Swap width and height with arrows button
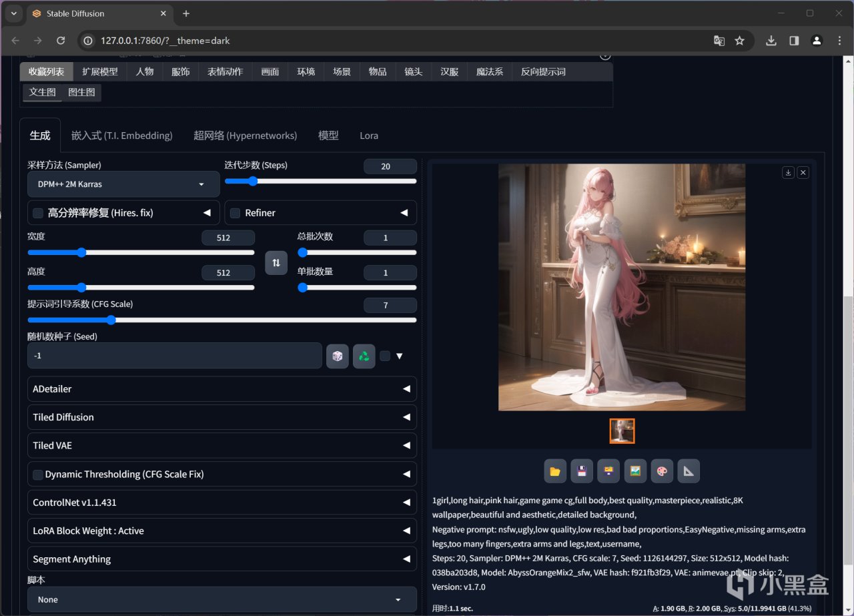This screenshot has height=616, width=854. (276, 262)
